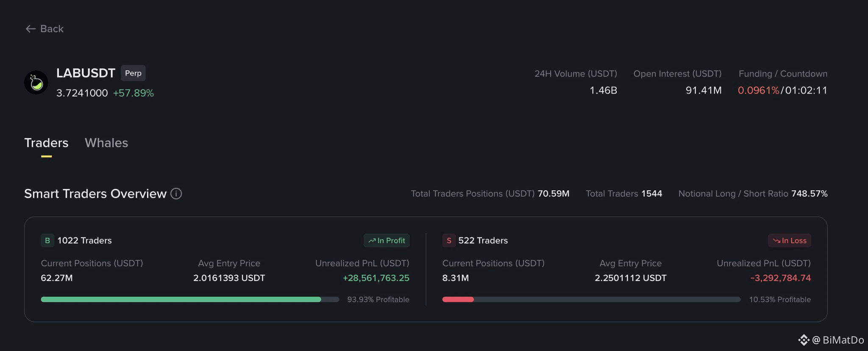Image resolution: width=868 pixels, height=351 pixels.
Task: Click the green 93.93% profitable progress bar
Action: (190, 299)
